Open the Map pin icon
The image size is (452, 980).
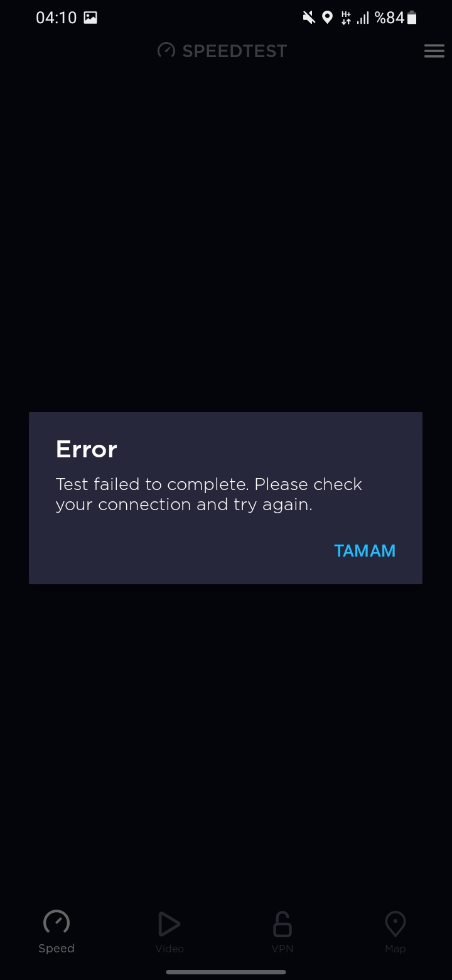tap(395, 924)
